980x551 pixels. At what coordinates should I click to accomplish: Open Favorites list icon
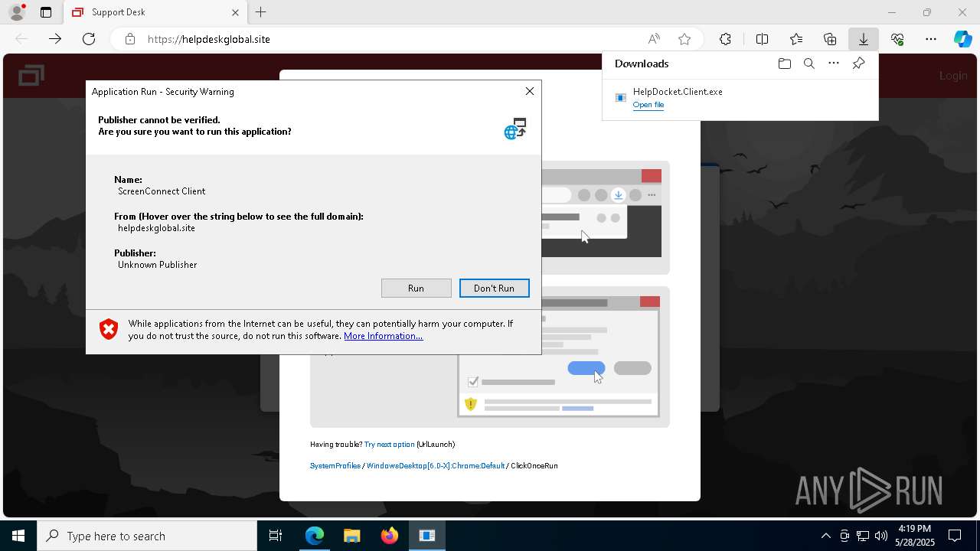click(x=796, y=39)
